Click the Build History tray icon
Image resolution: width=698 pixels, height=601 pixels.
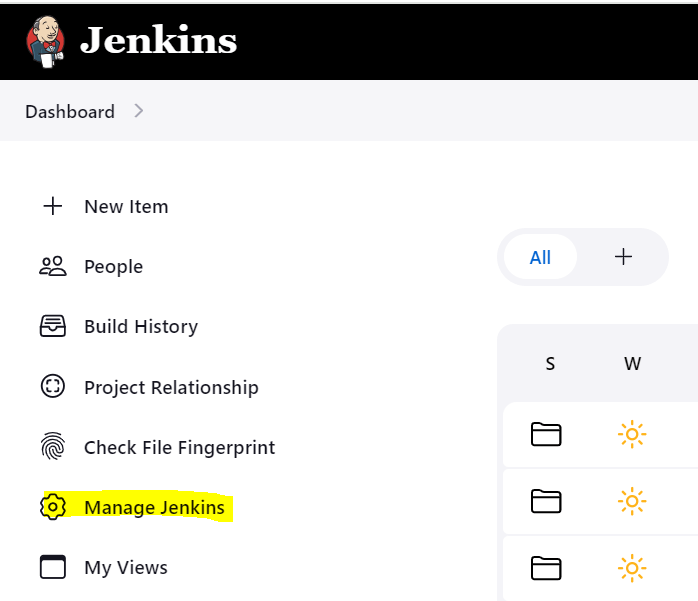pos(52,327)
